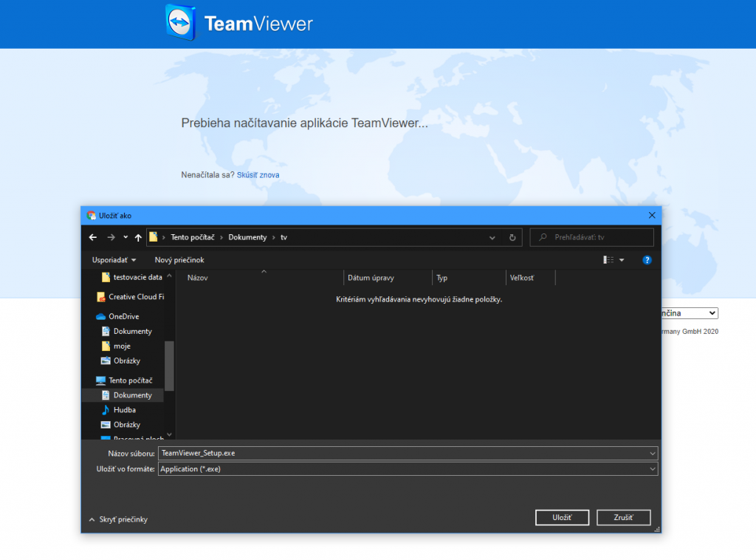Click the Tento počítač Obrázky picture icon
Viewport: 756px width, 560px height.
[106, 425]
